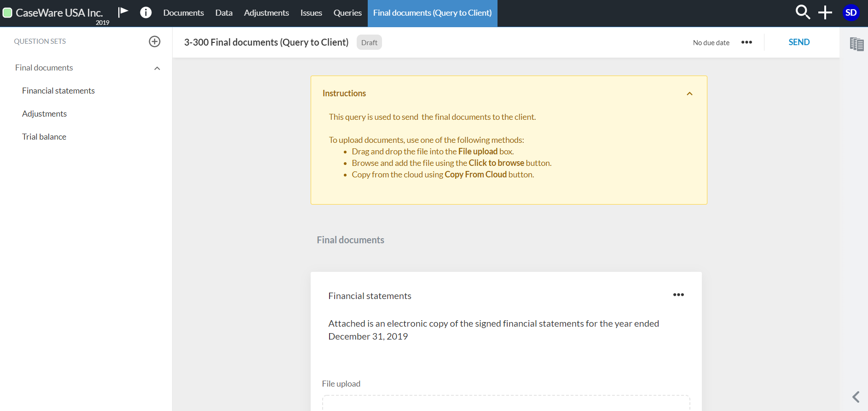
Task: Switch to the Adjustments tab
Action: (266, 13)
